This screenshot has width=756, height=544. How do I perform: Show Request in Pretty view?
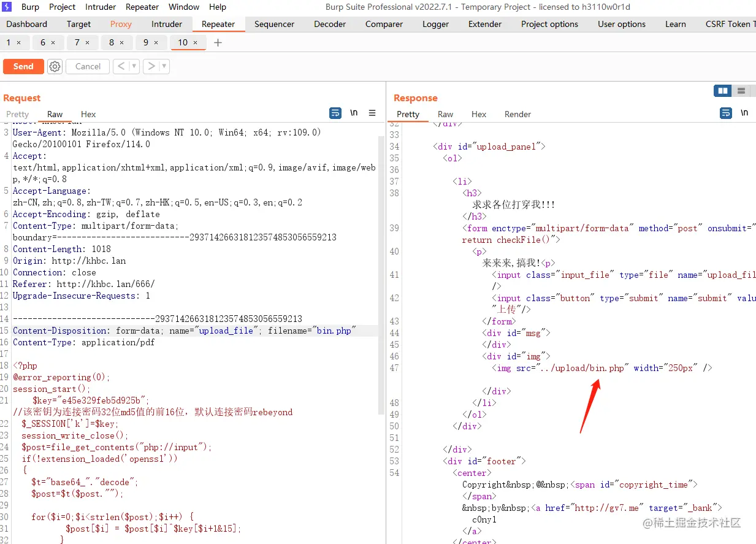[x=18, y=114]
